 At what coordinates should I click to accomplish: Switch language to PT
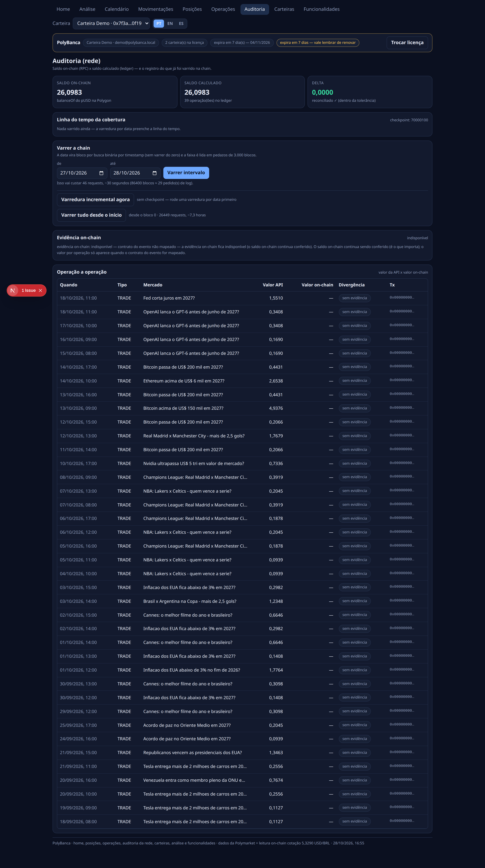(159, 24)
